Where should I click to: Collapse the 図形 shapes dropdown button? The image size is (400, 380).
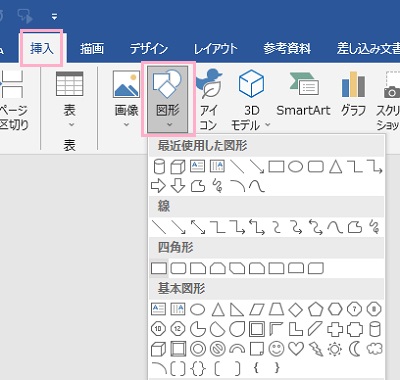pyautogui.click(x=168, y=99)
